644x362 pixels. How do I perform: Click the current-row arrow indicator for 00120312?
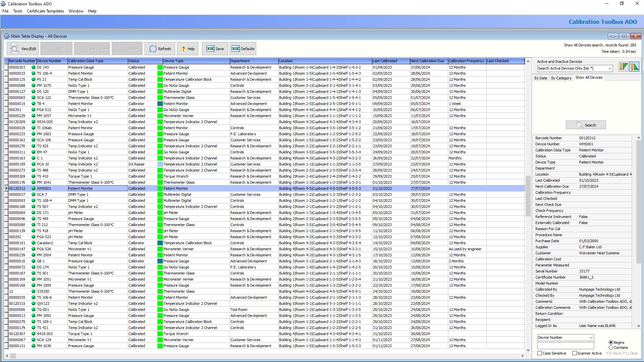pos(6,188)
